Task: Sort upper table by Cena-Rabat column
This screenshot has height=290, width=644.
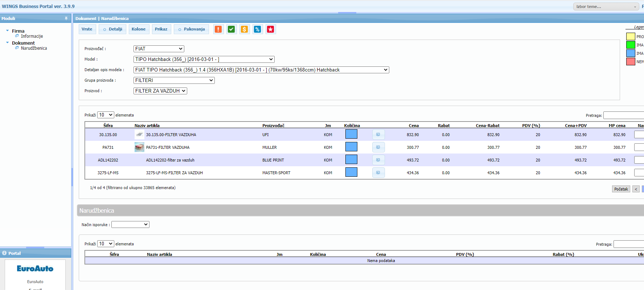Action: [488, 126]
